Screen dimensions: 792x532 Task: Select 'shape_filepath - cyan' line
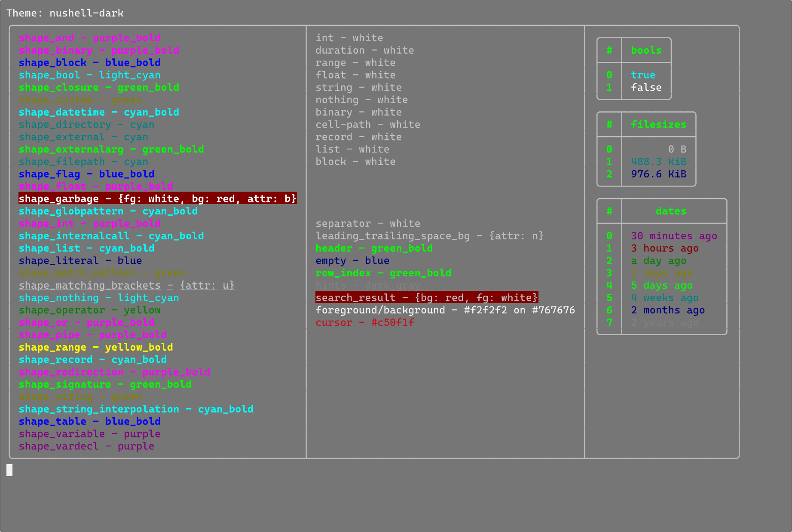83,162
